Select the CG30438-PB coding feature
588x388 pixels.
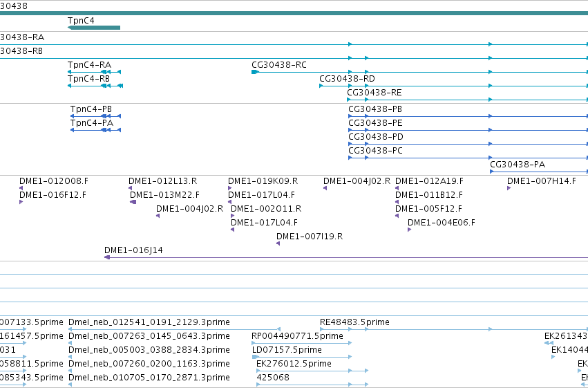click(468, 116)
